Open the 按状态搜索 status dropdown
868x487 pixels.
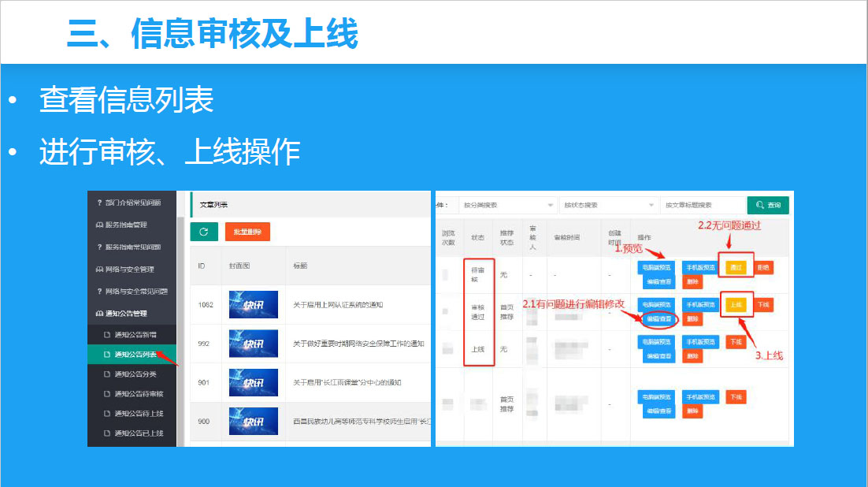(x=608, y=205)
